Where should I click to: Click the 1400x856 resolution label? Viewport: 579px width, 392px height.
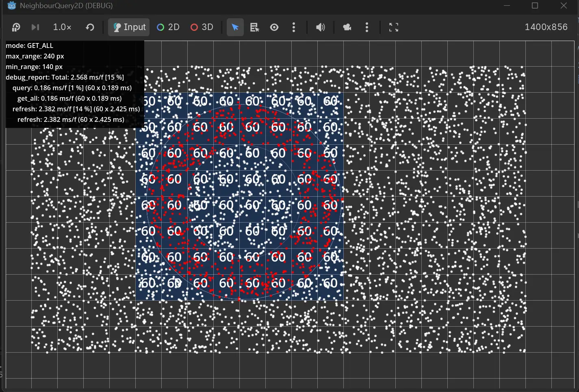tap(546, 27)
